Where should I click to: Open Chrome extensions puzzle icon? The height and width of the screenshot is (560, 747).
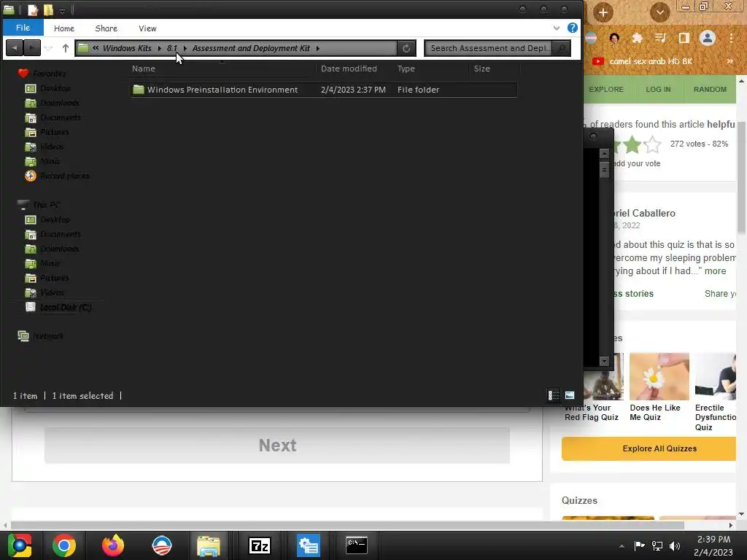[637, 38]
